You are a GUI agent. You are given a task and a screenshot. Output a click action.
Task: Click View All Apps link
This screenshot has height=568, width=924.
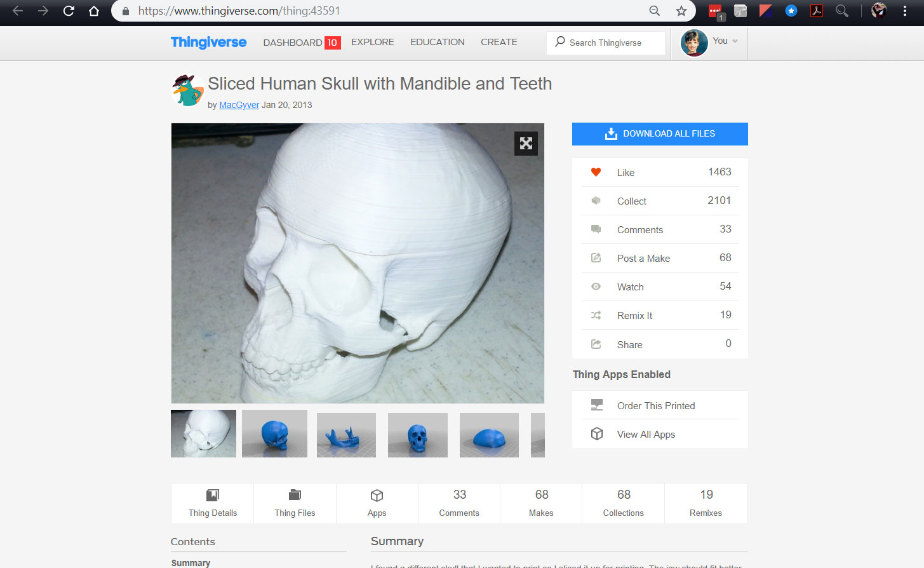[646, 435]
